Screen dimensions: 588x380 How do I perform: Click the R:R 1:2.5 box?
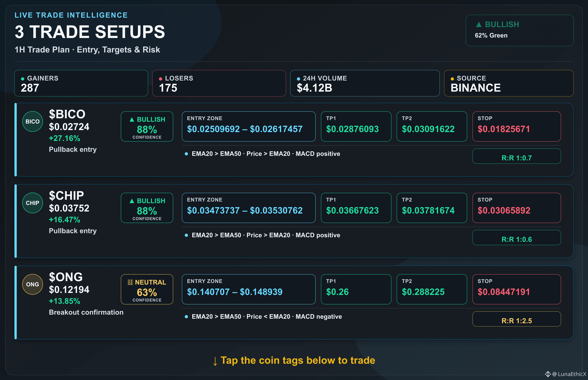pyautogui.click(x=517, y=319)
